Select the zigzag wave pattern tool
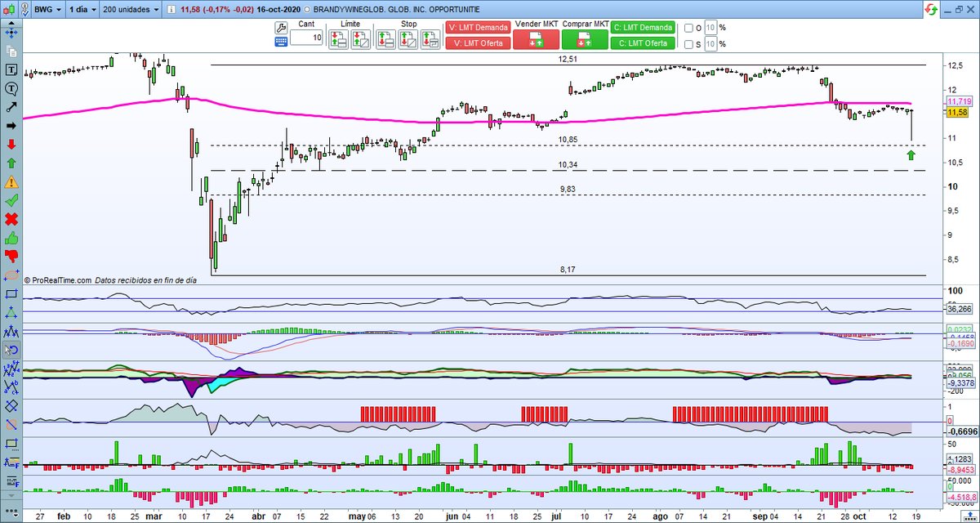Viewport: 980px width, 523px height. click(11, 332)
